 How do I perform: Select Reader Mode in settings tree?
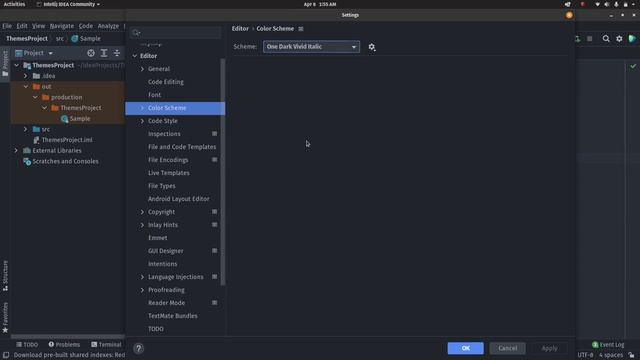[x=166, y=303]
